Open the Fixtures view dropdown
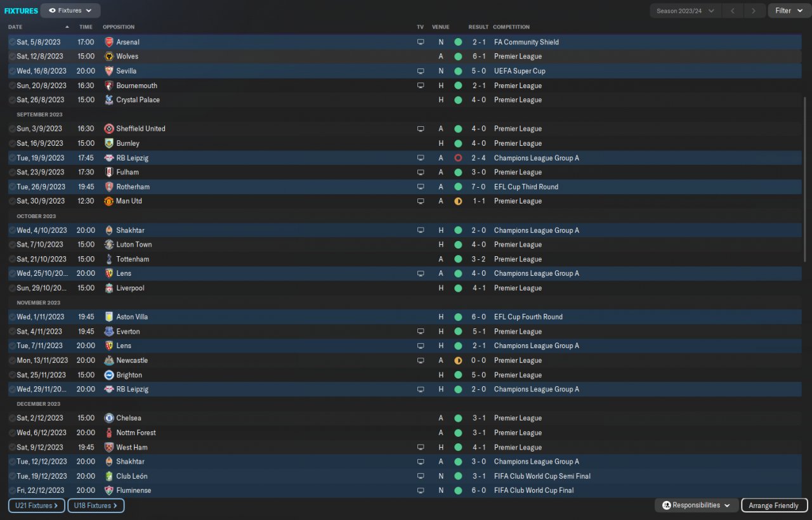Image resolution: width=812 pixels, height=520 pixels. coord(70,10)
